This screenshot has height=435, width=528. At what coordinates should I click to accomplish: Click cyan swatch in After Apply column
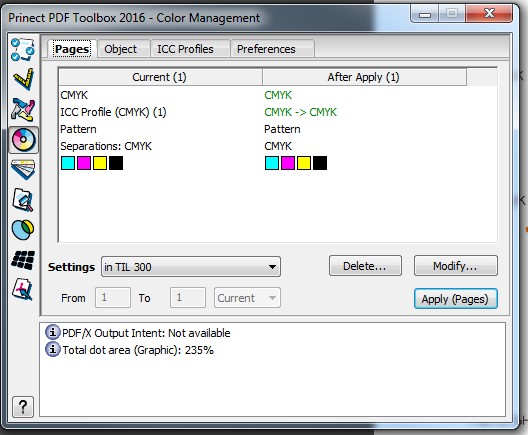[272, 163]
